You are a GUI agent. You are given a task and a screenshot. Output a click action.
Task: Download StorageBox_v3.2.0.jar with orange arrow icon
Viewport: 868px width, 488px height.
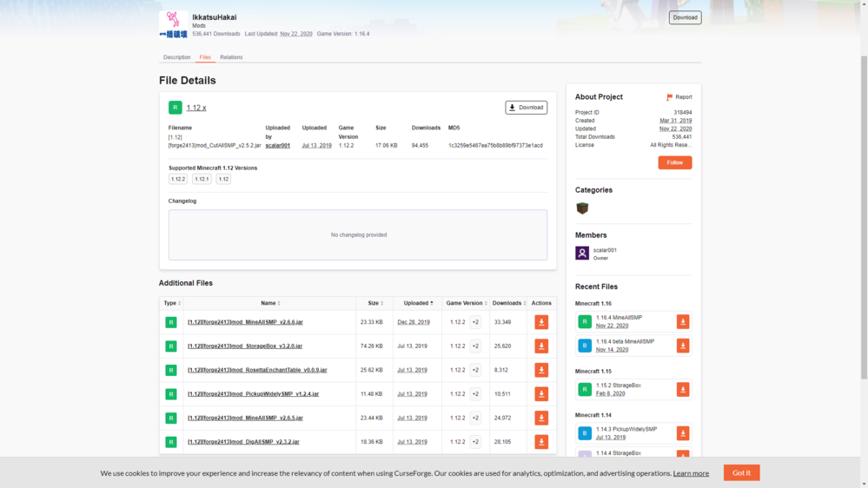[540, 346]
